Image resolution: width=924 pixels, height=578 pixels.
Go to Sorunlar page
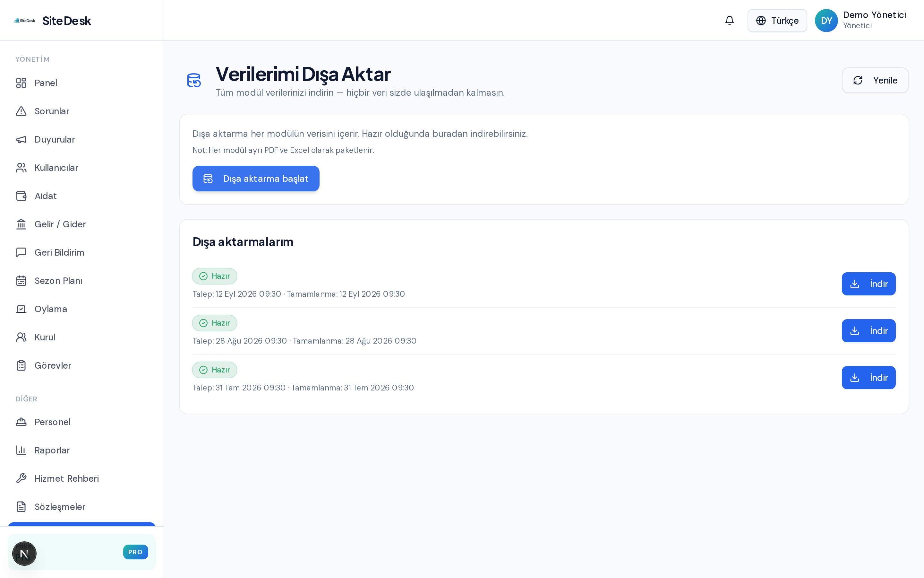coord(82,111)
